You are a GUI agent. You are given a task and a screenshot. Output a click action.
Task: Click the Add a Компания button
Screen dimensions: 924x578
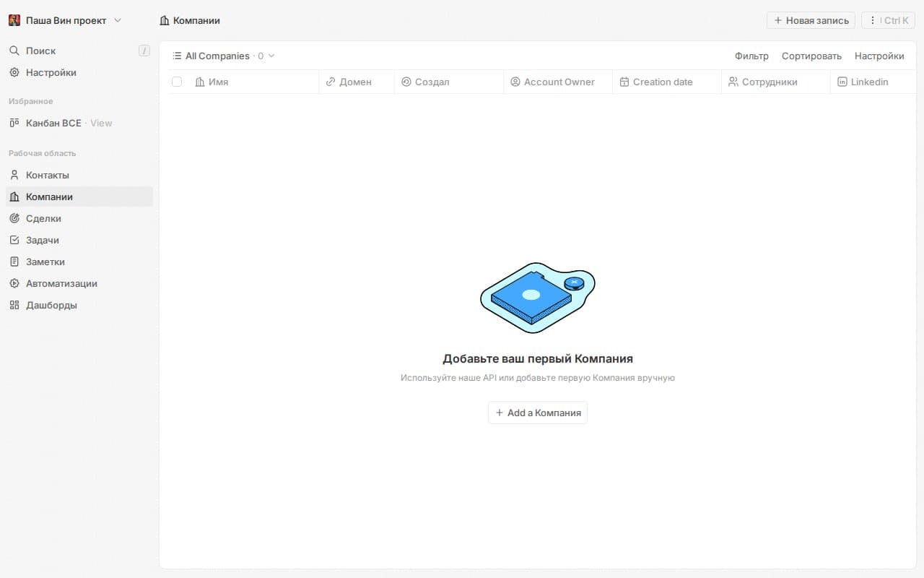click(537, 413)
